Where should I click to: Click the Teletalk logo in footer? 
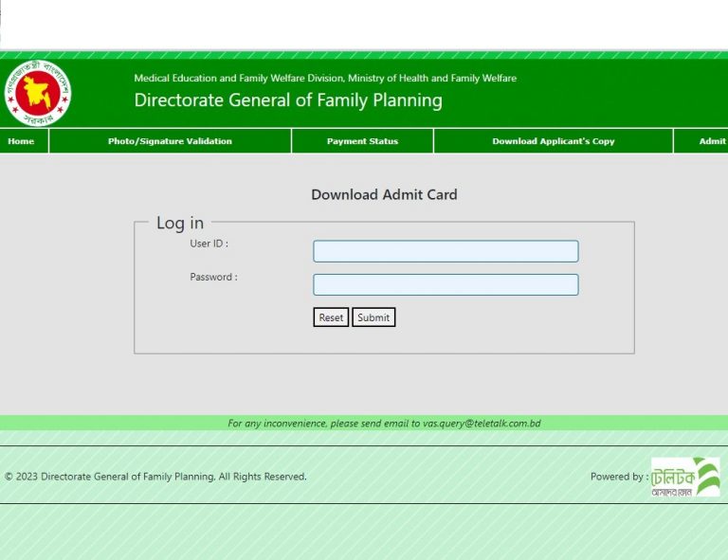[x=685, y=477]
